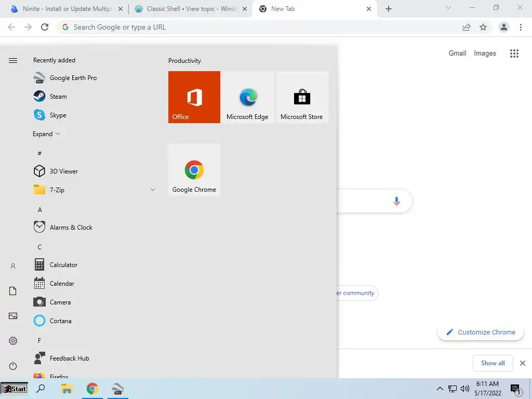Click the Google Chrome tile
The image size is (532, 399).
[194, 170]
